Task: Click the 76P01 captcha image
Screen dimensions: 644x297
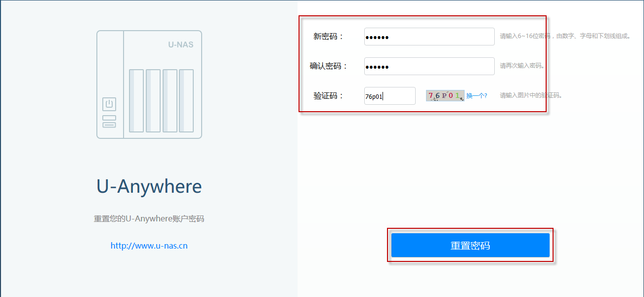Action: click(x=445, y=95)
